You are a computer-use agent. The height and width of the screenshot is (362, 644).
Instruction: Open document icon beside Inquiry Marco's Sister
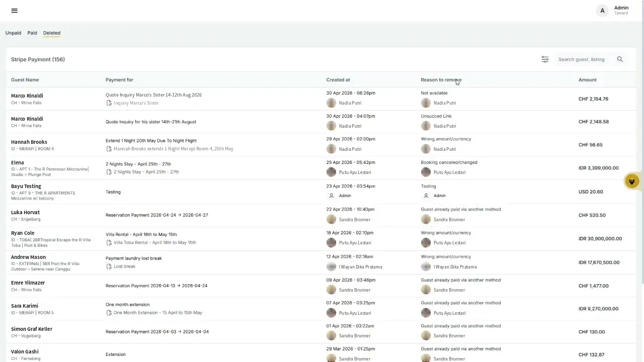(x=109, y=103)
